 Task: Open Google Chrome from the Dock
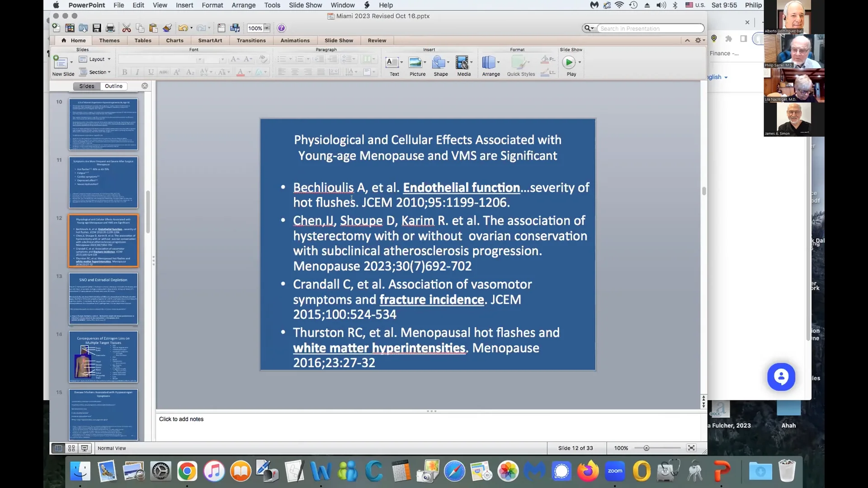(x=187, y=471)
